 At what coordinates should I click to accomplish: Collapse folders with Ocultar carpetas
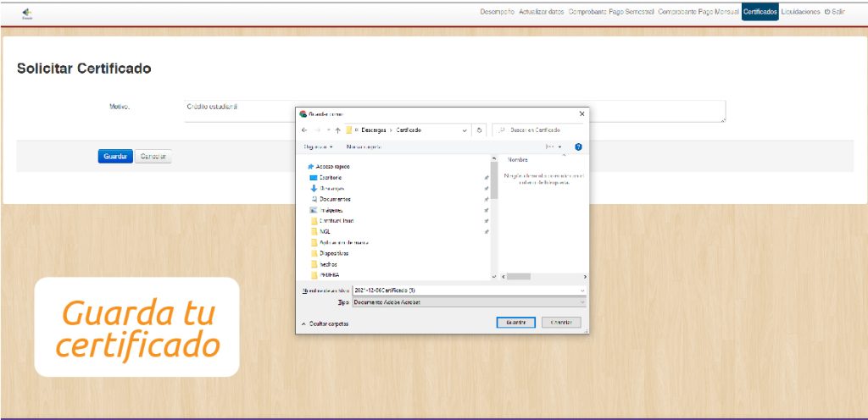325,323
